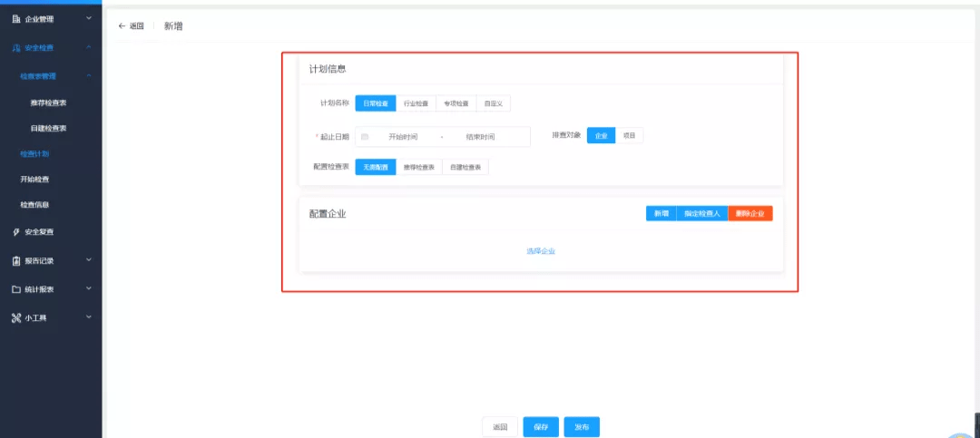
Task: Click the orange 删除企业 button
Action: pyautogui.click(x=750, y=214)
